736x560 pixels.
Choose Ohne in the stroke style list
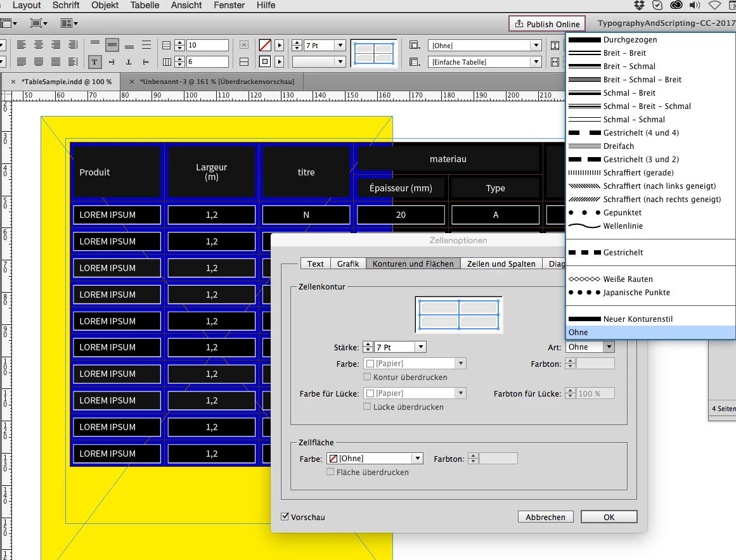(x=650, y=332)
